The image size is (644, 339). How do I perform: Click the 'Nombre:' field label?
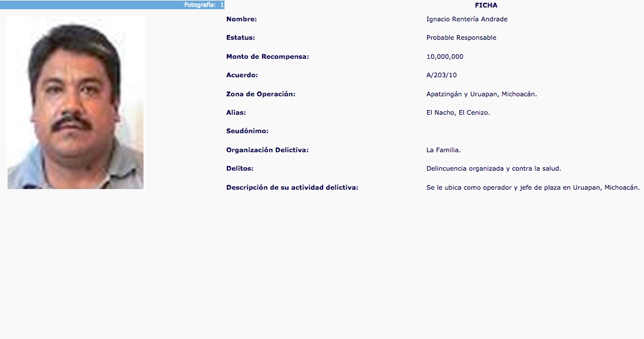click(241, 19)
